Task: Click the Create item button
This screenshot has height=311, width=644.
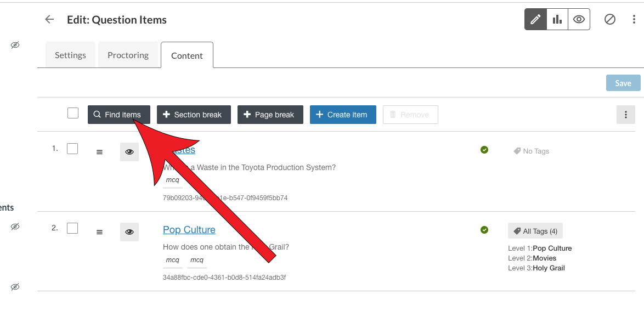Action: click(343, 115)
